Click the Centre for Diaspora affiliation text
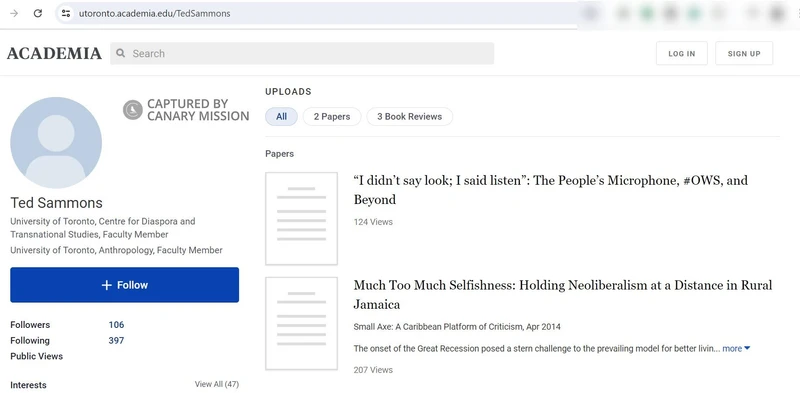The height and width of the screenshot is (393, 800). (103, 228)
